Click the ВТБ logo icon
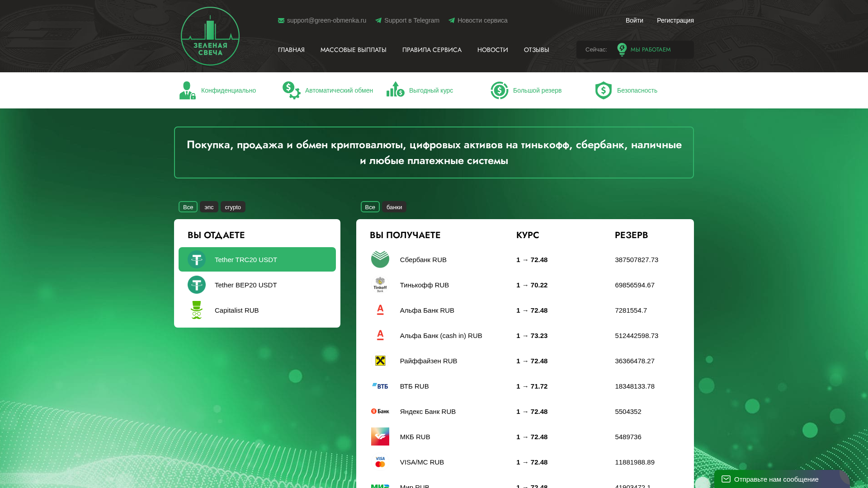 point(380,386)
